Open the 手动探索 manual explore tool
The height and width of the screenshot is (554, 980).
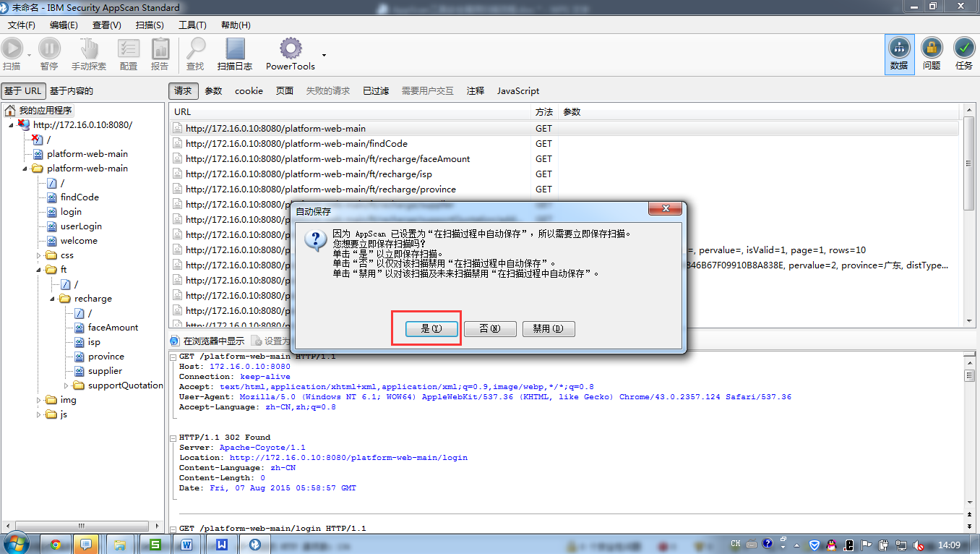tap(89, 49)
